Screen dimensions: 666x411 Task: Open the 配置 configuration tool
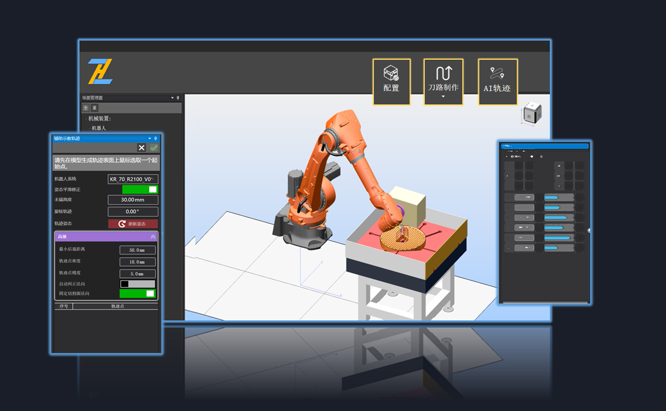tap(392, 76)
